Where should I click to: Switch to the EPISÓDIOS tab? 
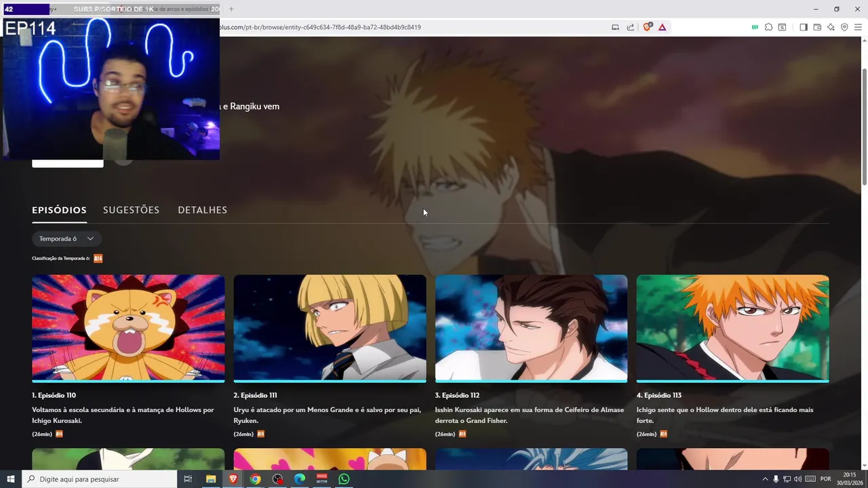coord(59,210)
